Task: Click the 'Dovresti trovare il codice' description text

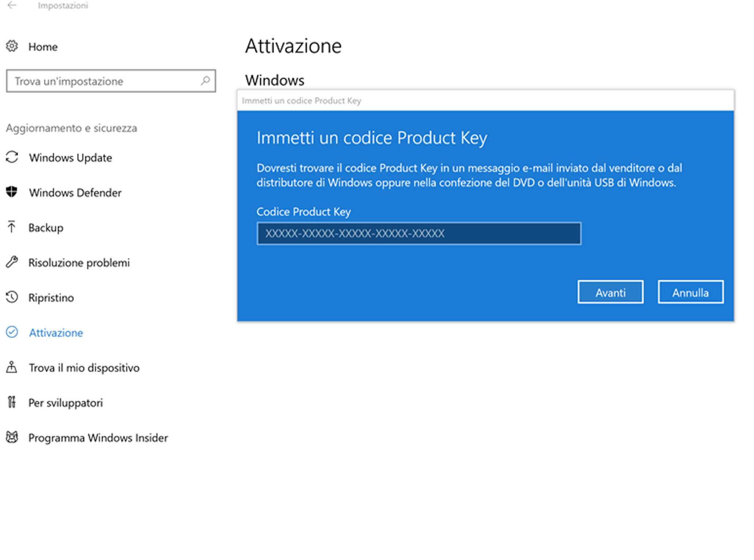Action: [x=469, y=175]
